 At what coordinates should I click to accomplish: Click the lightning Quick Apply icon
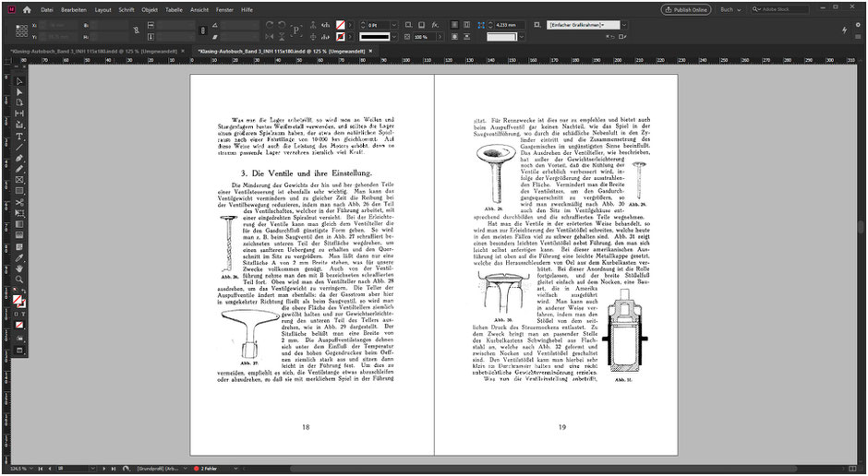tap(844, 30)
